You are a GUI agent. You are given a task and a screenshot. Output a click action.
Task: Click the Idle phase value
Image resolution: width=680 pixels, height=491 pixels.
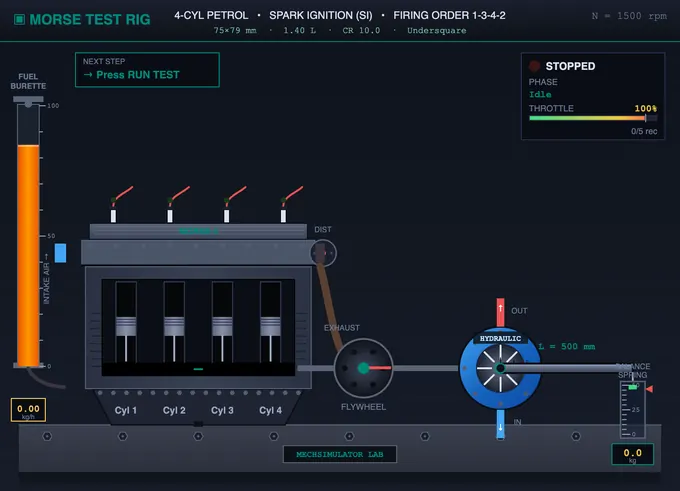click(x=540, y=95)
